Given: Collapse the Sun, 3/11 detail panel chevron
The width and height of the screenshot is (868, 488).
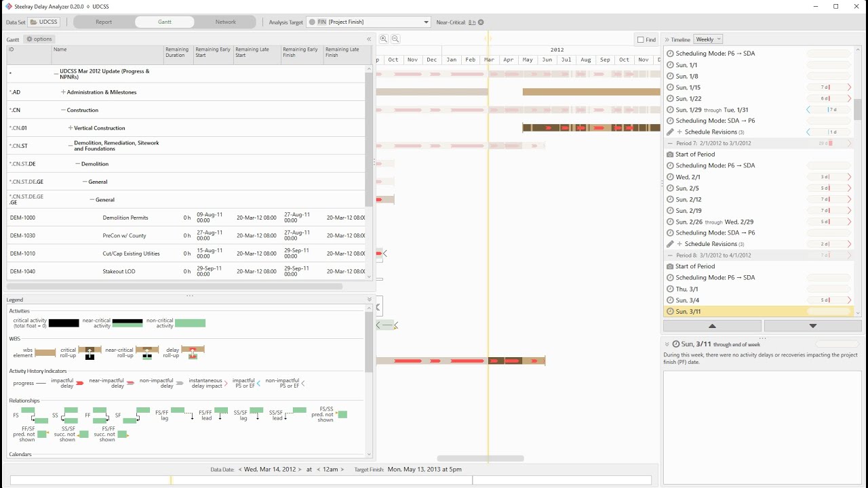Looking at the screenshot, I should coord(667,344).
